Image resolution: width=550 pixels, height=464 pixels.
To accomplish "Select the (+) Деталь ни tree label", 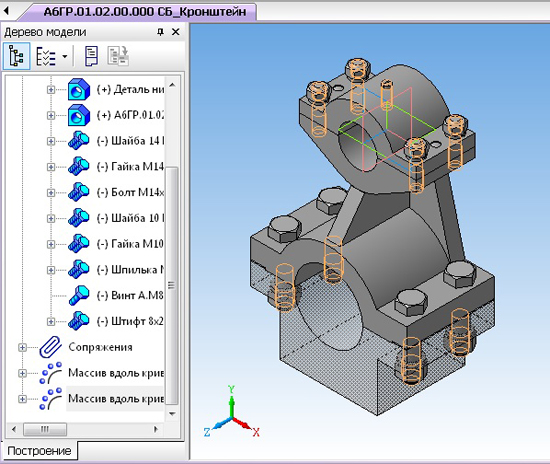I will [130, 90].
